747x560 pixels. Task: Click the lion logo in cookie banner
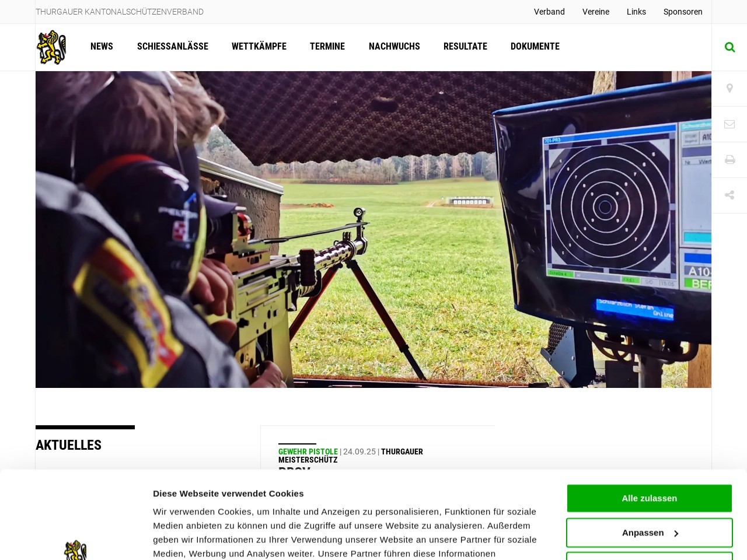coord(75,549)
